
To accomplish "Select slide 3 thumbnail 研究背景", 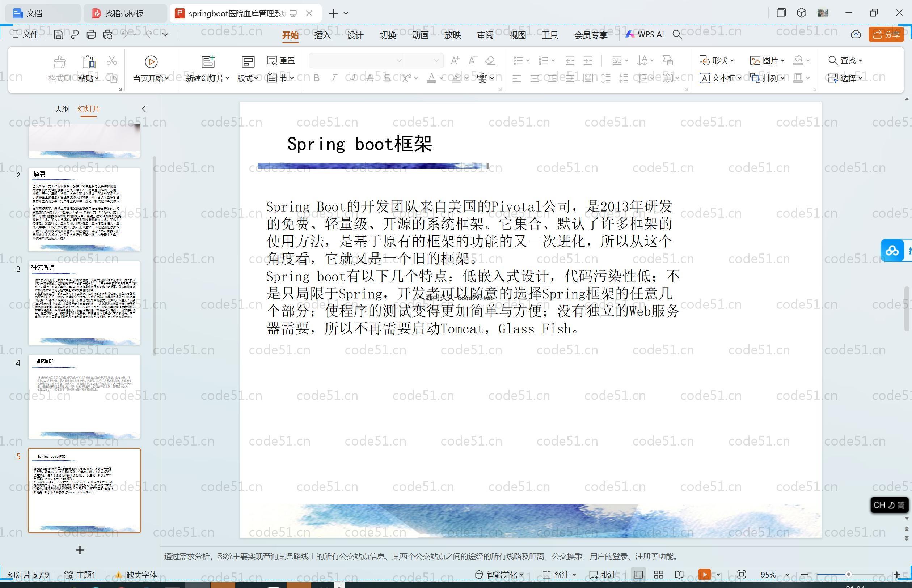I will [x=84, y=303].
